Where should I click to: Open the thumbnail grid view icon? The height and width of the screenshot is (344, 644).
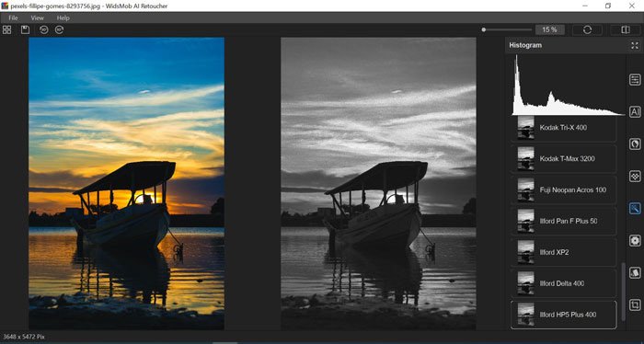7,30
